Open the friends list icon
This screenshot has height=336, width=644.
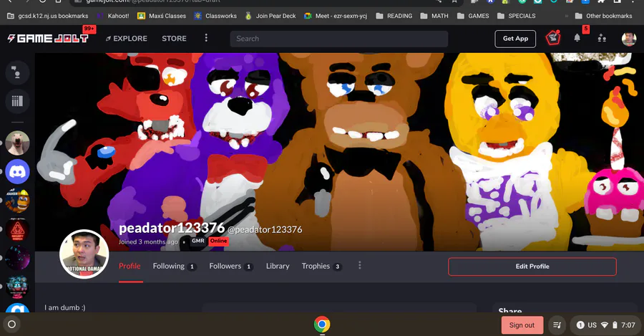(602, 38)
